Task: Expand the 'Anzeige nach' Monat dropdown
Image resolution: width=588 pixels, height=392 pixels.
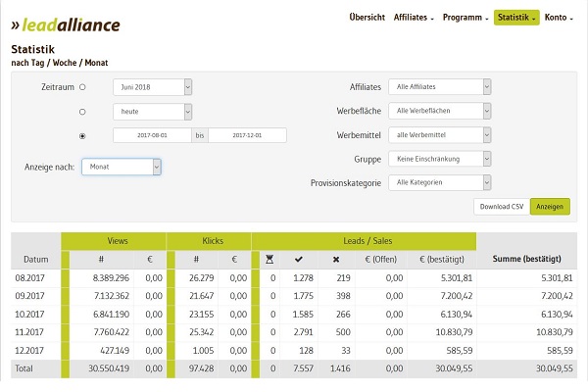Action: coord(122,168)
